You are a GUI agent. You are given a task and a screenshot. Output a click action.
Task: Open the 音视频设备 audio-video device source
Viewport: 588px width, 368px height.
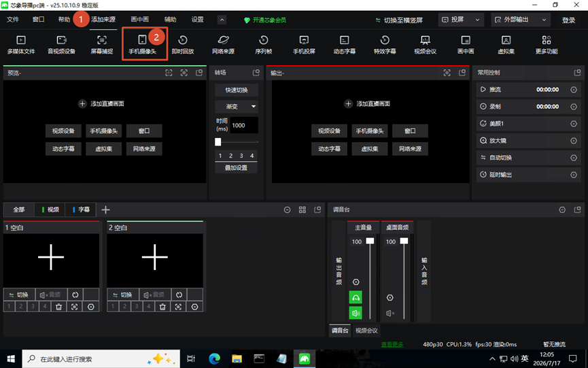(x=61, y=45)
